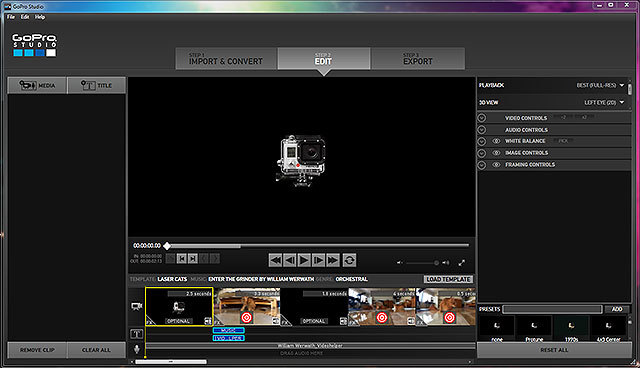This screenshot has height=368, width=640.
Task: Toggle Framing Controls eye visibility
Action: [496, 165]
